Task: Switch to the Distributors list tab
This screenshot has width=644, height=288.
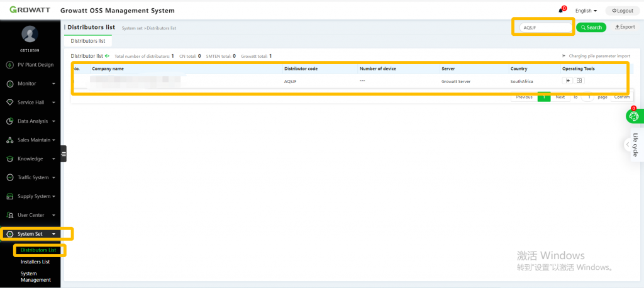Action: 88,41
